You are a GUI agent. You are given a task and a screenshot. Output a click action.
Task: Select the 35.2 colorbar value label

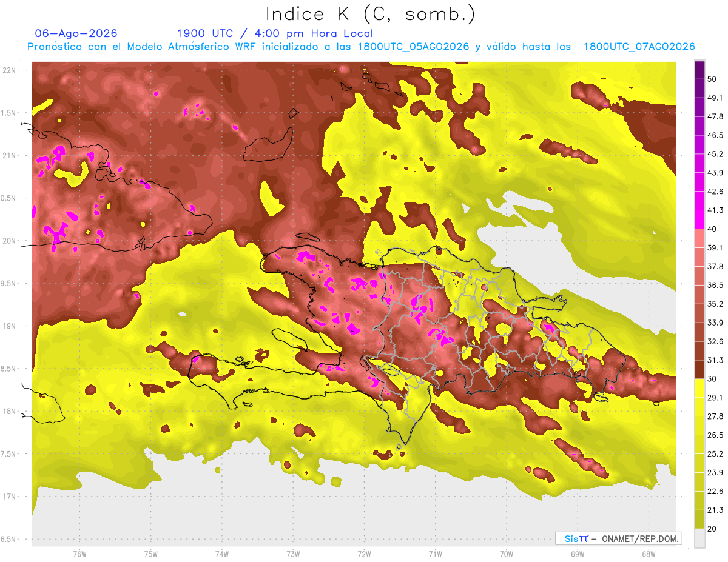715,304
